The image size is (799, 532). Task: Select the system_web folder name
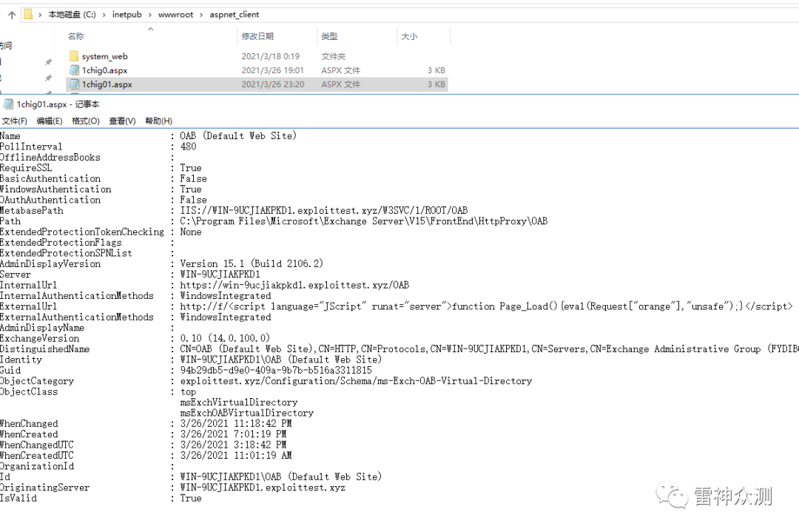(x=105, y=56)
